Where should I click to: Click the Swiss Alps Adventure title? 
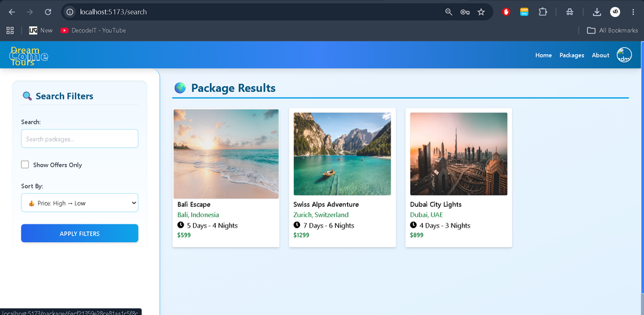pos(326,204)
